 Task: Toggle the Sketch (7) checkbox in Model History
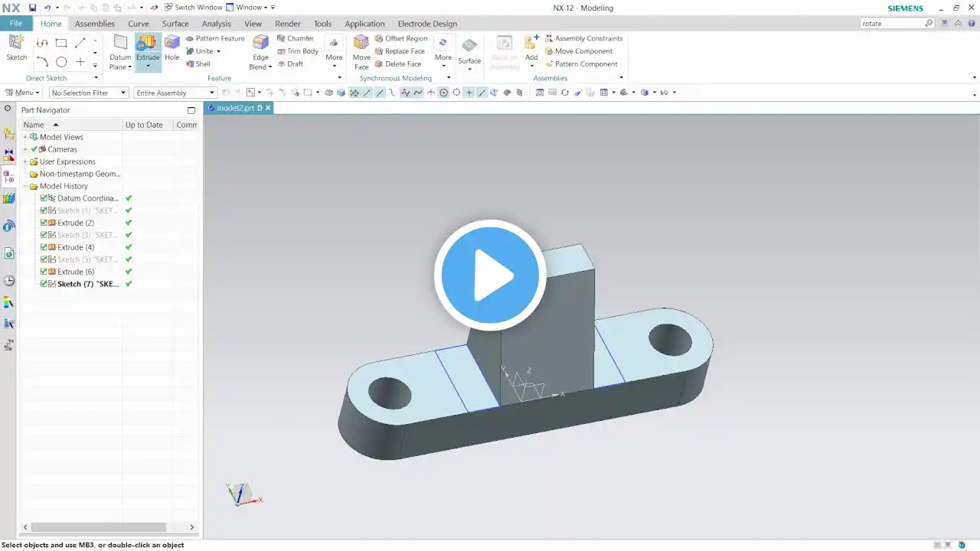[44, 284]
